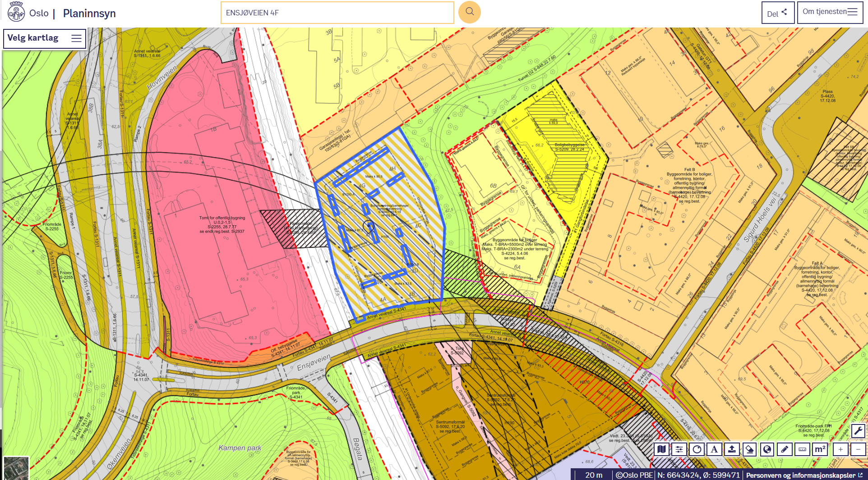Expand the Velg kartlag layer menu
This screenshot has width=868, height=480.
[x=44, y=38]
